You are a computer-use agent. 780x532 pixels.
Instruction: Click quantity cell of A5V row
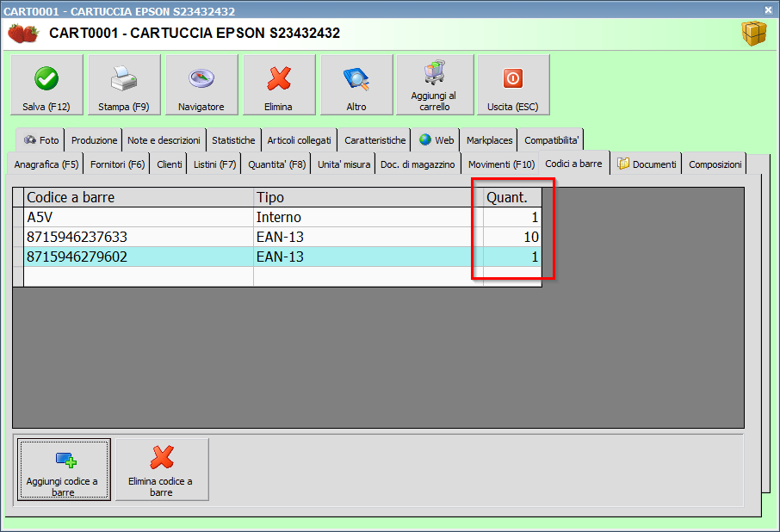pos(512,217)
